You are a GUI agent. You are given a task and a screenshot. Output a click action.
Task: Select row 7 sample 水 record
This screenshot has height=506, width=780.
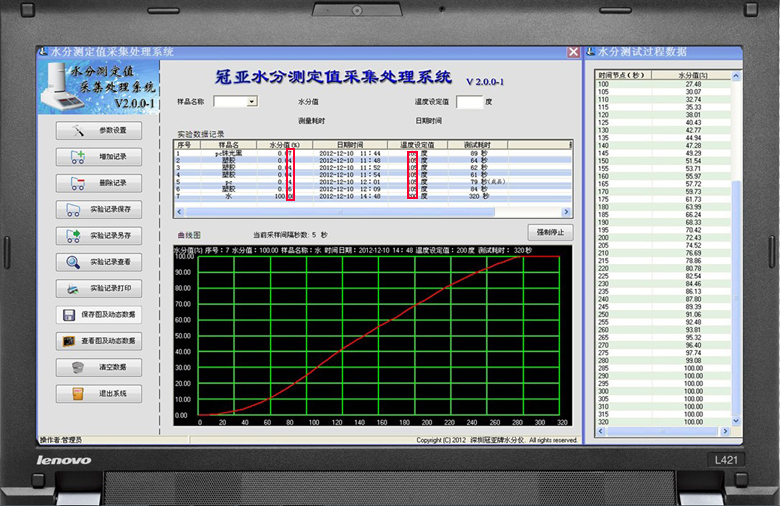(372, 196)
